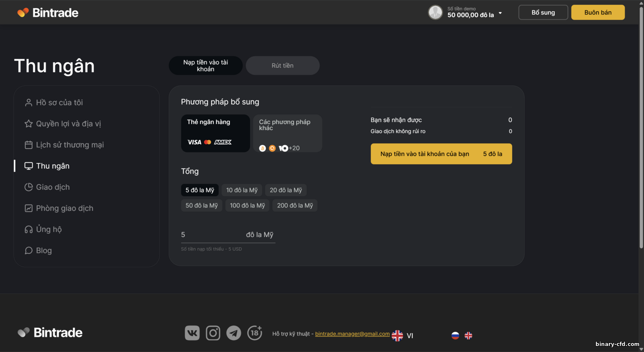Click the 18+ age restriction icon

(255, 333)
